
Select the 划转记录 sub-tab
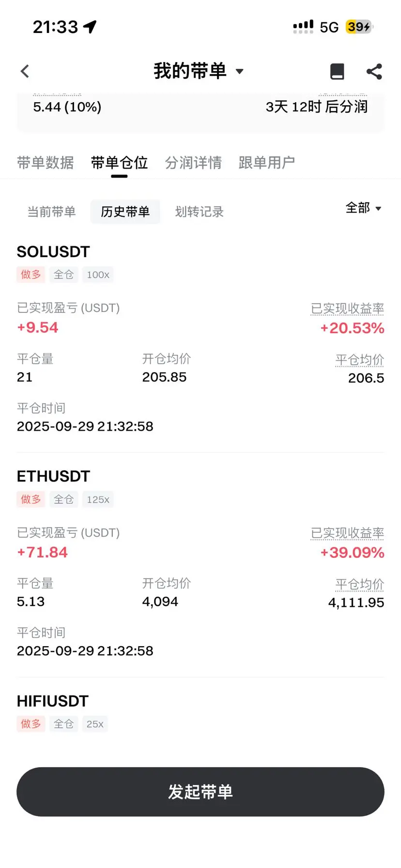pos(200,212)
